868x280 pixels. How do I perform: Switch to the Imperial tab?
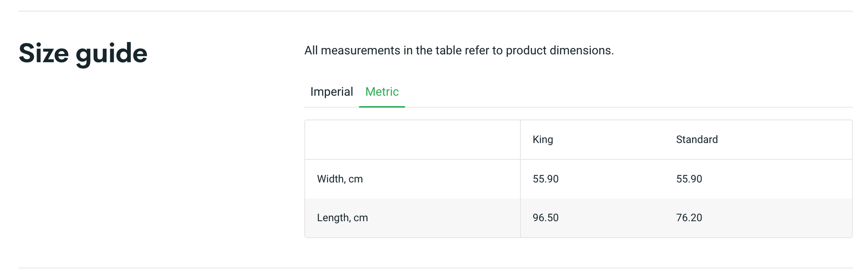pos(331,92)
